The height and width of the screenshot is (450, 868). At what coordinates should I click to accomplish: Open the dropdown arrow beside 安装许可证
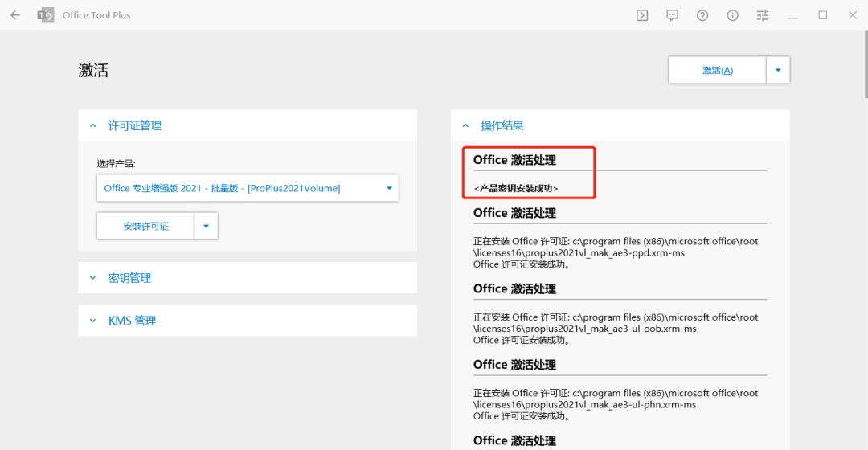pyautogui.click(x=206, y=226)
